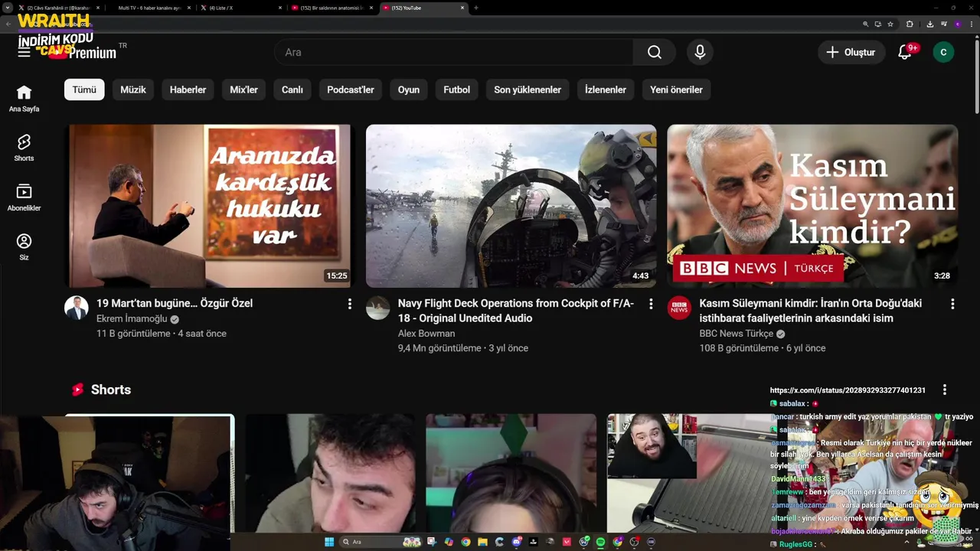This screenshot has height=551, width=980.
Task: Open Ekrem İmamoğlu channel avatar
Action: pos(77,308)
